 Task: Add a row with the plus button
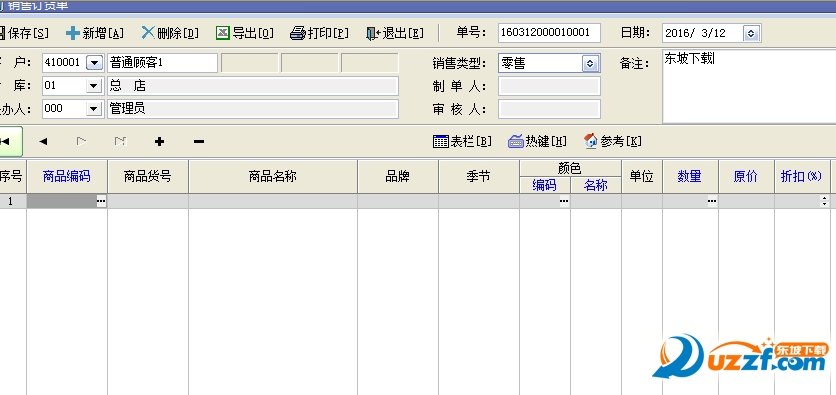tap(159, 141)
